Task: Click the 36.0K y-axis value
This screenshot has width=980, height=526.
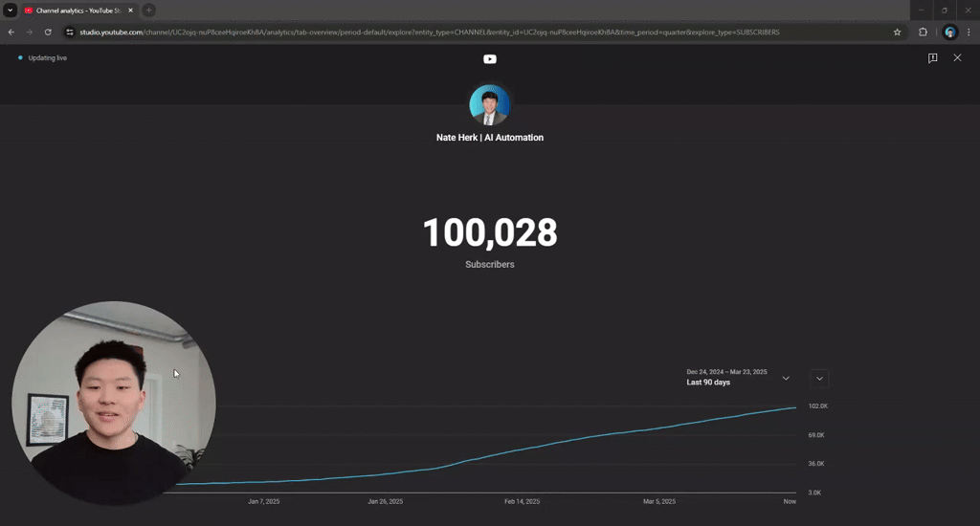Action: [x=816, y=464]
